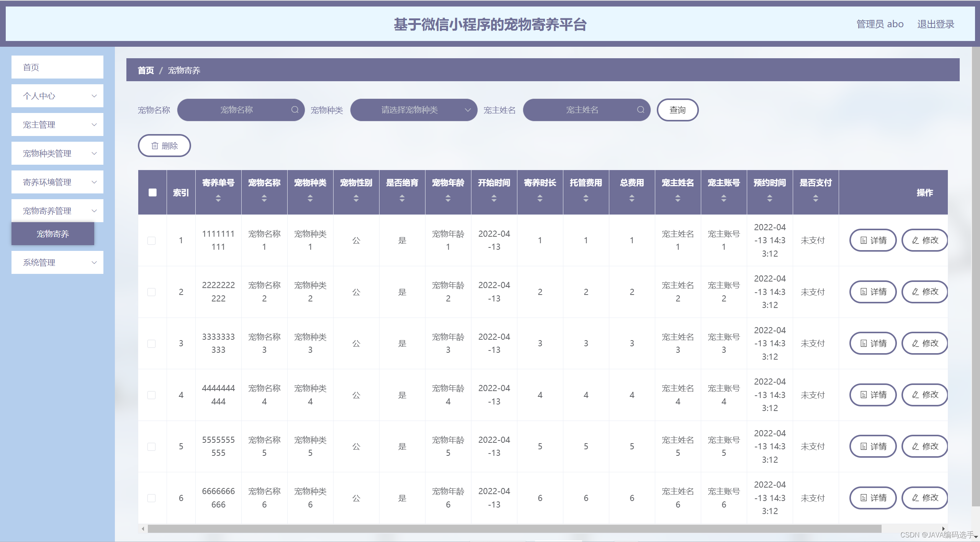The width and height of the screenshot is (980, 542).
Task: Open 详情 for row 宠物名称5
Action: [x=873, y=446]
